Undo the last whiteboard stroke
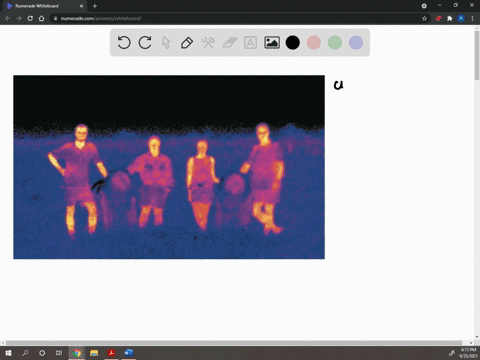480x360 pixels. coord(124,43)
